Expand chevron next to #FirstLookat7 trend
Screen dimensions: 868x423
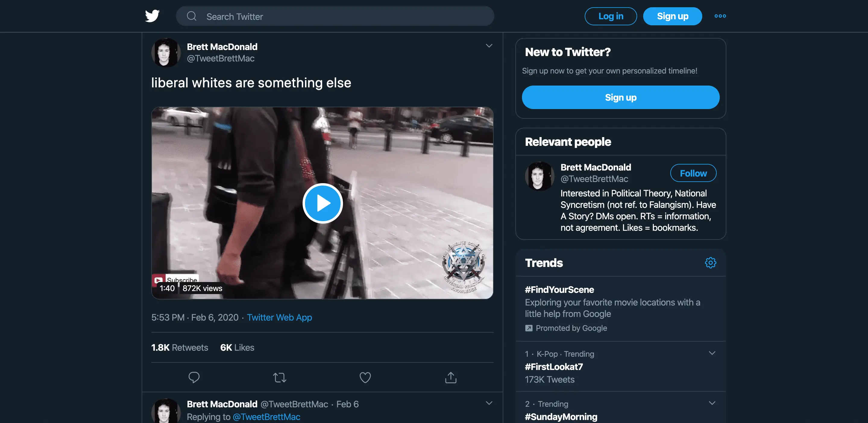(x=712, y=353)
